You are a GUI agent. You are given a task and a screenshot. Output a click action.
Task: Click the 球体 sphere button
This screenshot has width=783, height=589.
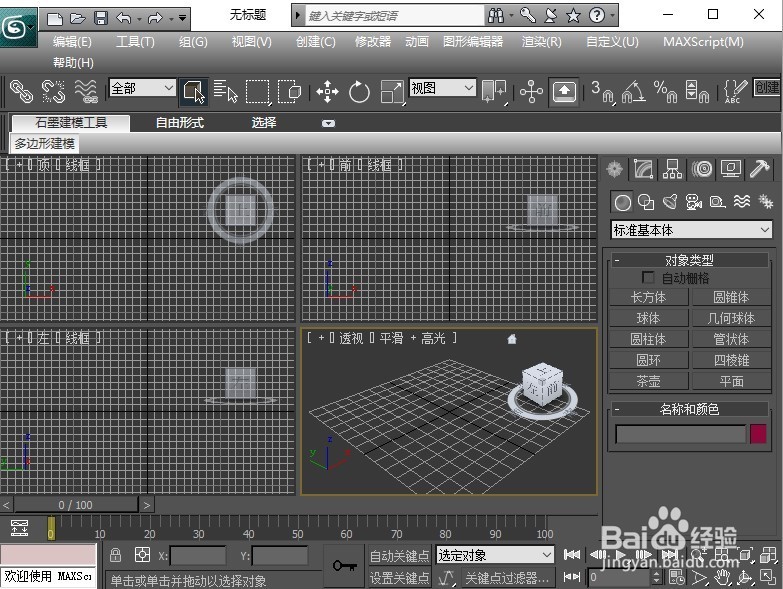click(648, 318)
